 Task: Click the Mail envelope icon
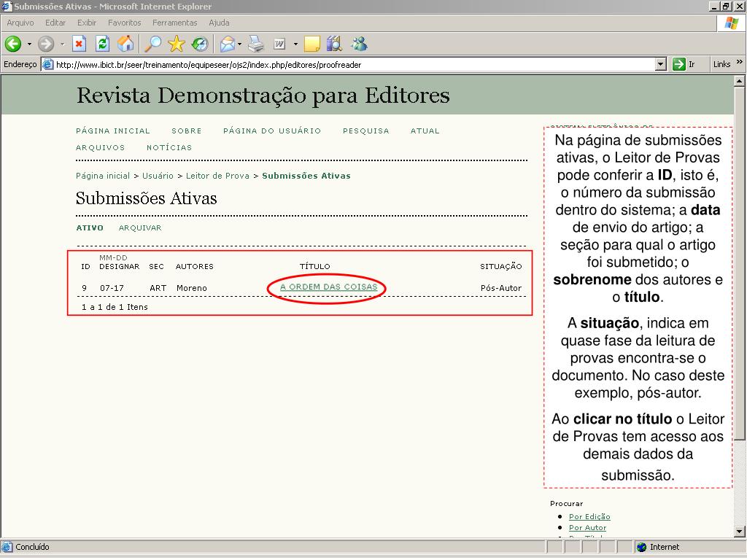click(228, 44)
